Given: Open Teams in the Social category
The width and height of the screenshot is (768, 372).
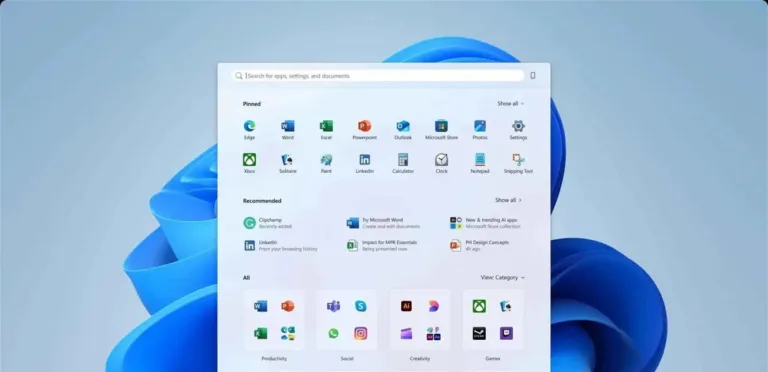Looking at the screenshot, I should click(334, 306).
